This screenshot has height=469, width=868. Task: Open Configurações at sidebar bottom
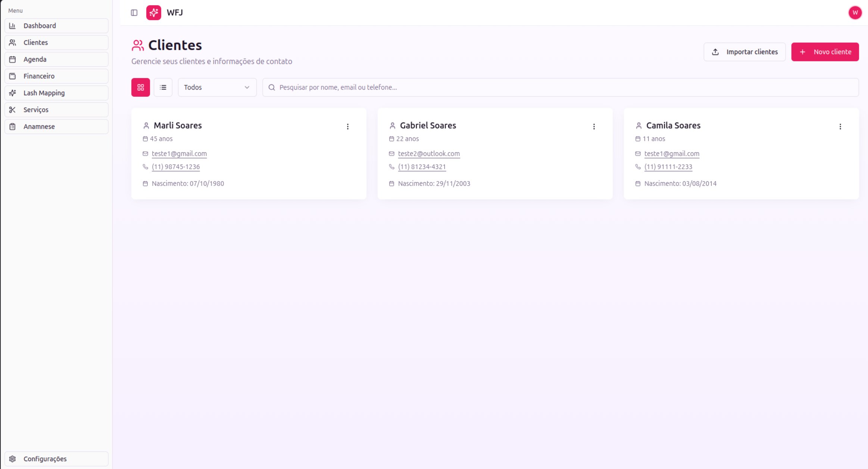[x=56, y=459]
